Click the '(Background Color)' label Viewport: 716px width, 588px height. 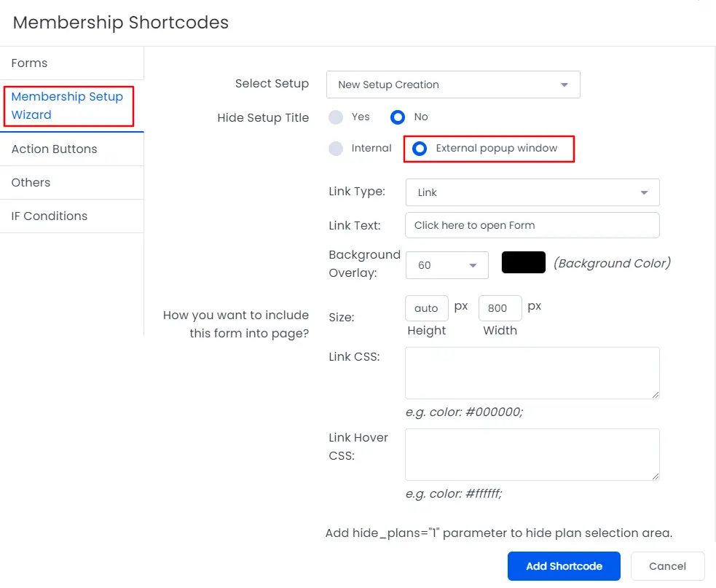click(612, 263)
